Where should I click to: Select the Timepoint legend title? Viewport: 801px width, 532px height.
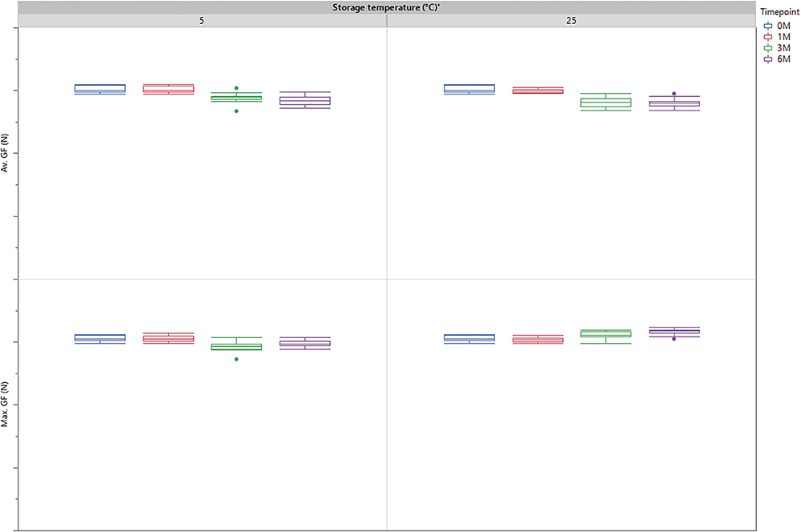779,14
